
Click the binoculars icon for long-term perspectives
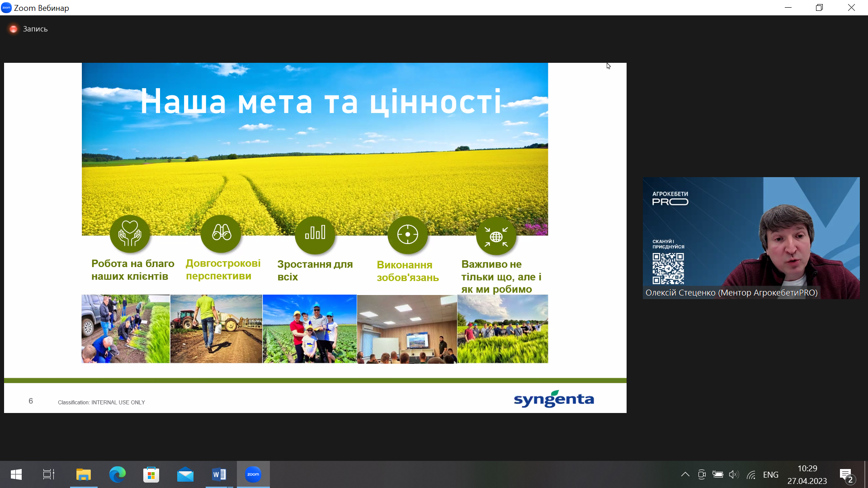click(x=221, y=233)
